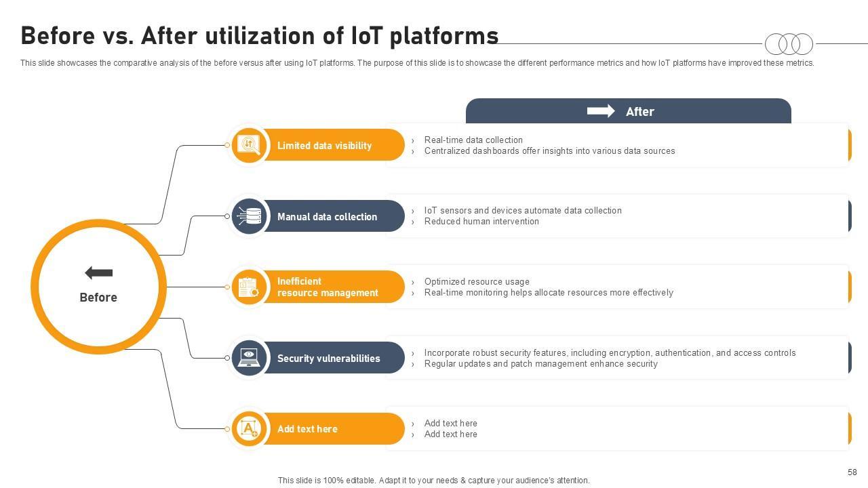Click the slide title heading
This screenshot has width=868, height=488.
coord(259,35)
